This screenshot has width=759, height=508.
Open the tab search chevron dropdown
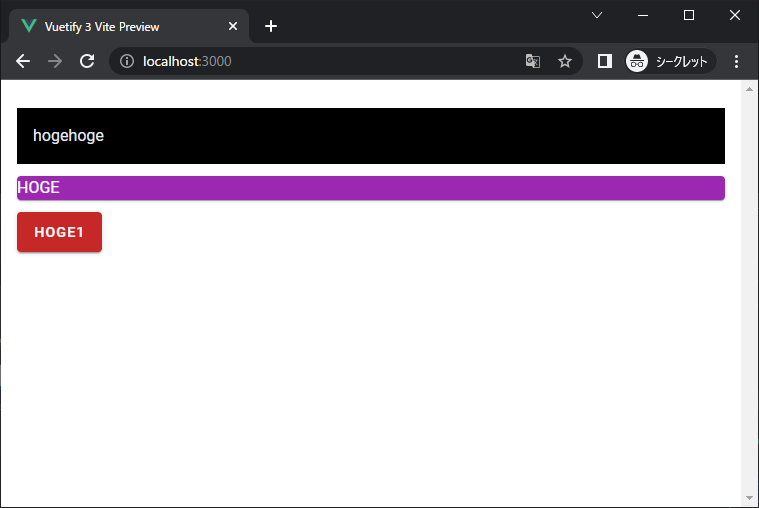[x=597, y=15]
